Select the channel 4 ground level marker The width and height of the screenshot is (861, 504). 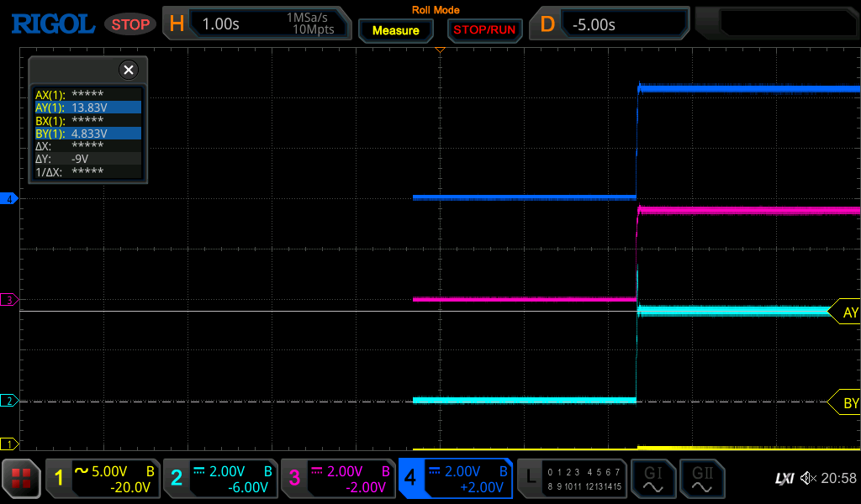pos(8,198)
